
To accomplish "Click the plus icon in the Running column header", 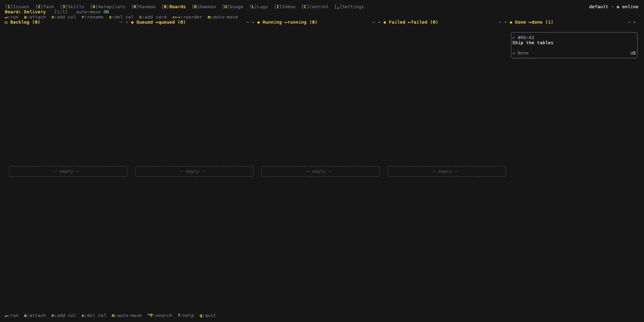I will pyautogui.click(x=379, y=22).
